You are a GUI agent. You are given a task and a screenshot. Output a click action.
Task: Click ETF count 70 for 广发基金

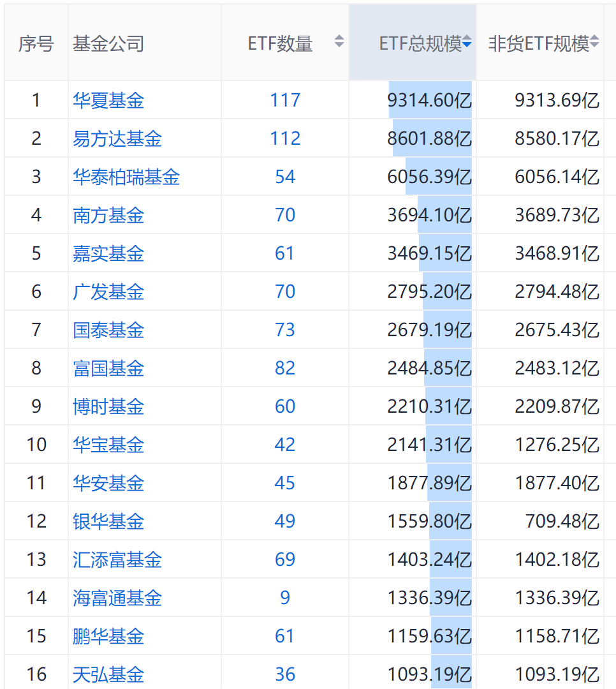point(285,292)
